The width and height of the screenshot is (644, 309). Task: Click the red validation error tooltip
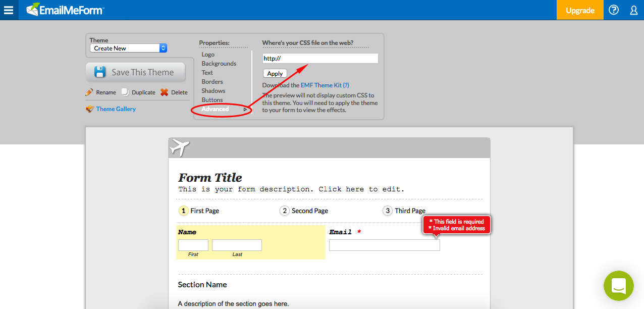(x=457, y=225)
